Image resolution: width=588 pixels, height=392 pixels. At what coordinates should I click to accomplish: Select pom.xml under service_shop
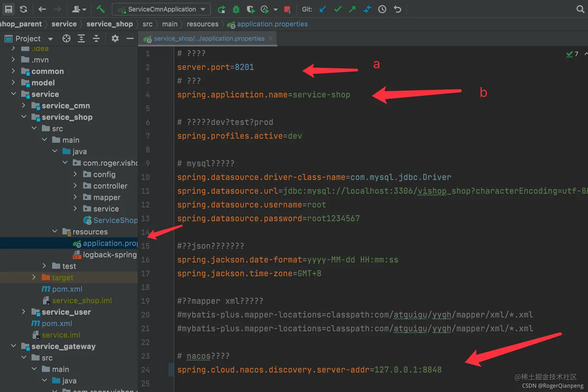pos(62,289)
